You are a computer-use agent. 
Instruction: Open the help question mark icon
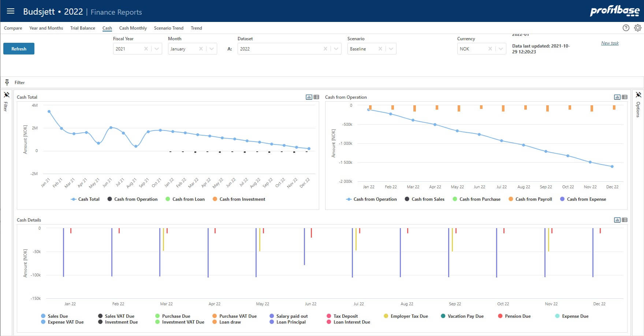coord(626,28)
